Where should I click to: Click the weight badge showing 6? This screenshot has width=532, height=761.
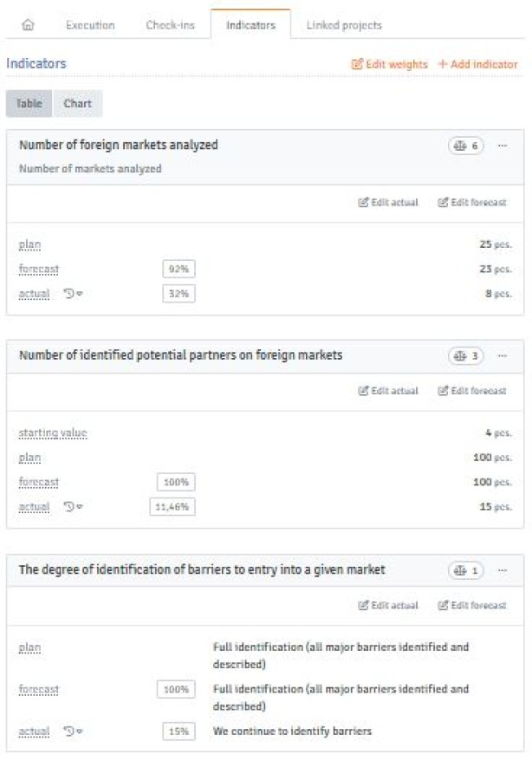466,146
